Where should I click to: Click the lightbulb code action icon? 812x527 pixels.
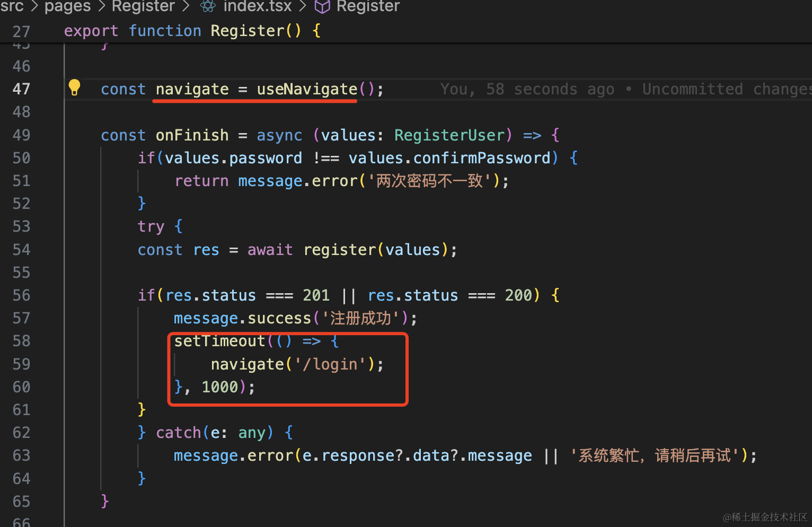[x=74, y=87]
